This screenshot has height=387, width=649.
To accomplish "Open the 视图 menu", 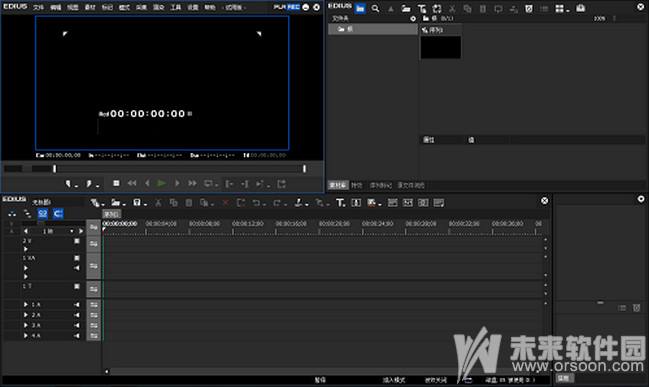I will pyautogui.click(x=73, y=7).
